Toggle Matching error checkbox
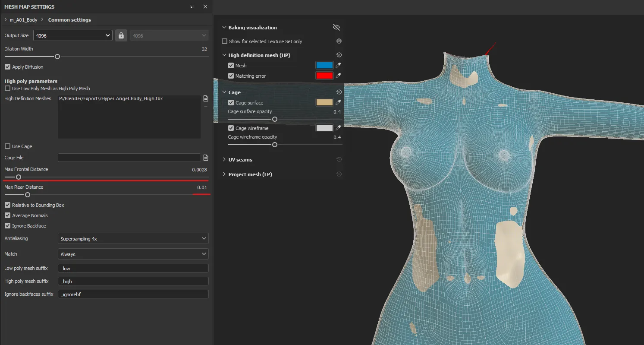 (231, 76)
